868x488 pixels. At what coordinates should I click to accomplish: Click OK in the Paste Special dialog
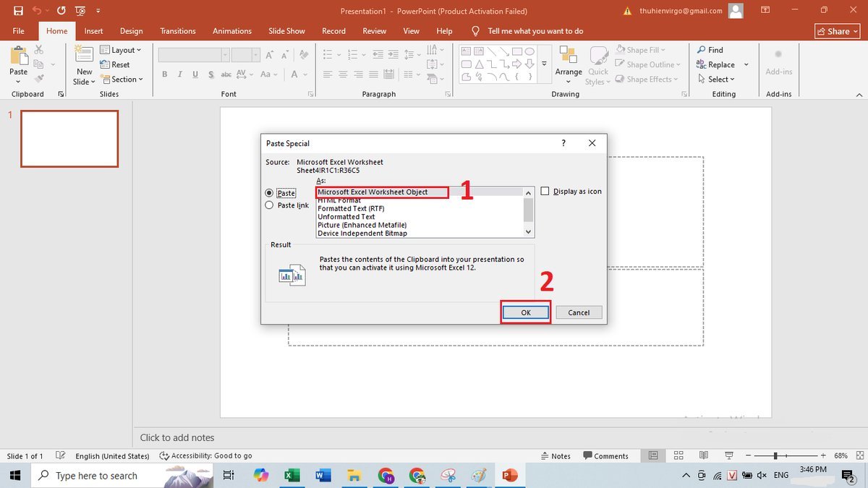coord(526,312)
